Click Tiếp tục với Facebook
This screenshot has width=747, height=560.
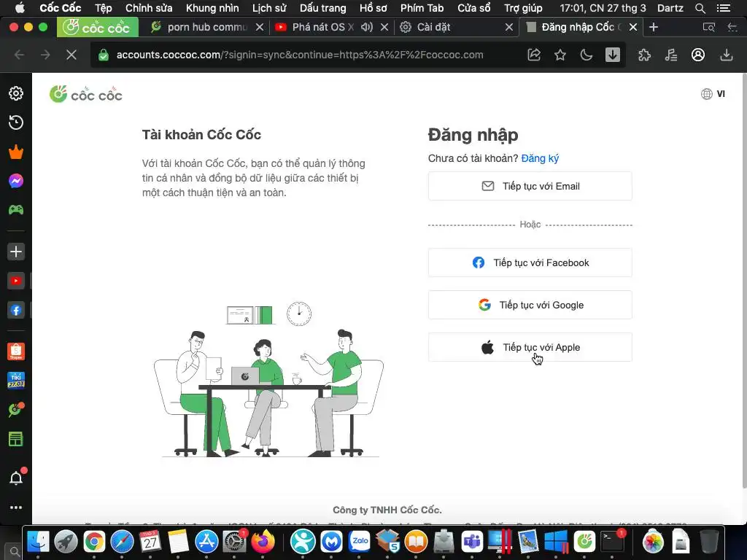click(530, 262)
